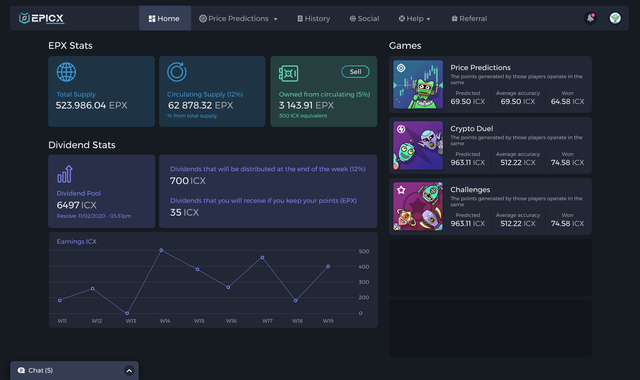Click the 523.986.04 EPX total supply value

coord(91,105)
